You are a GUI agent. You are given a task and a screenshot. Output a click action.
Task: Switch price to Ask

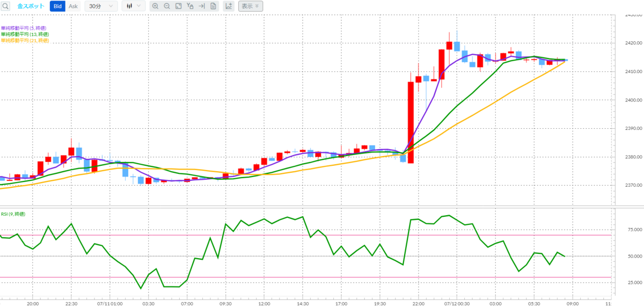click(74, 6)
